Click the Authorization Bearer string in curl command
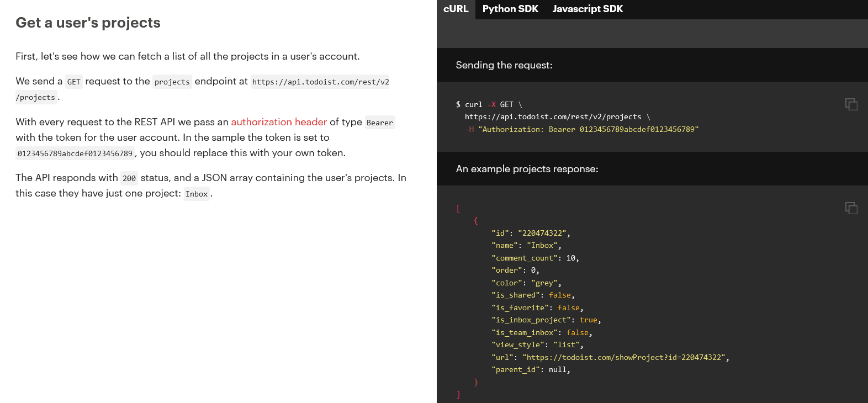 [x=588, y=129]
